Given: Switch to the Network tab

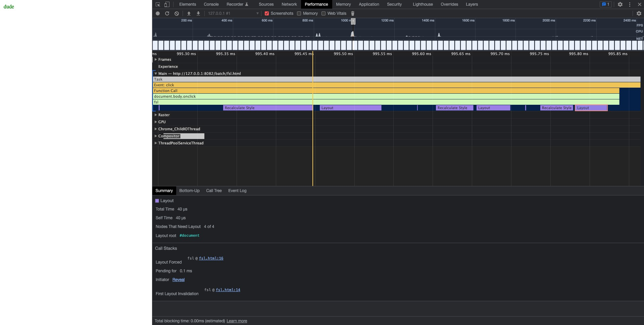Looking at the screenshot, I should coord(289,4).
